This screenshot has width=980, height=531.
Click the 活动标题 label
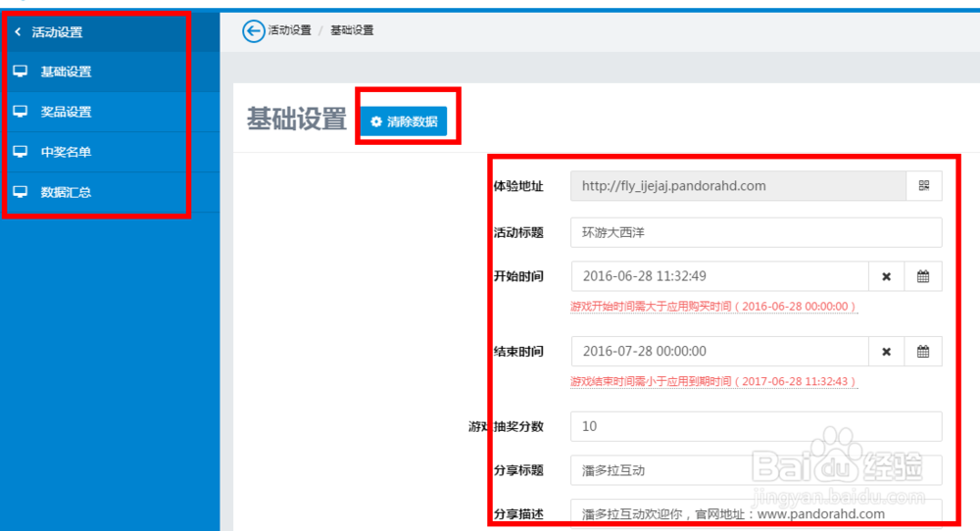tap(518, 232)
